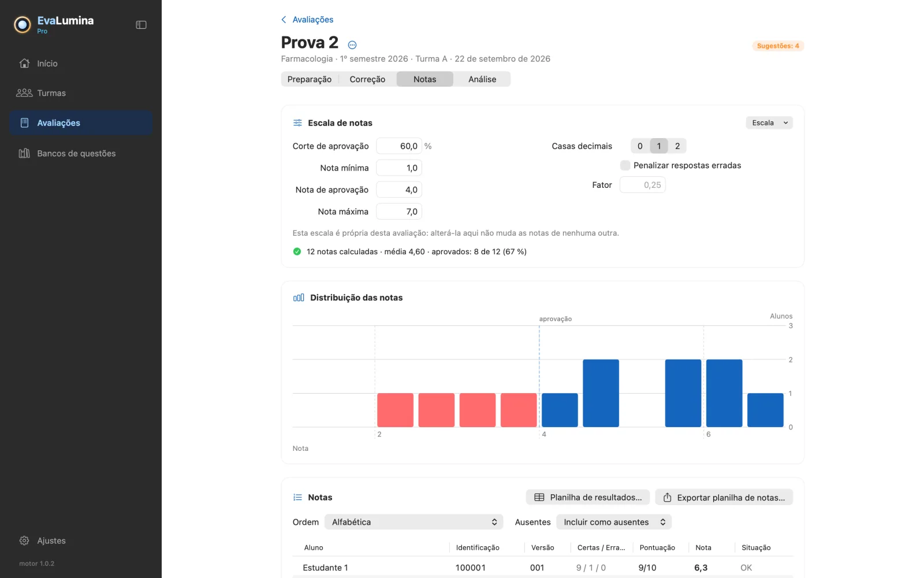The width and height of the screenshot is (924, 578).
Task: Click the EvaLumina logo icon
Action: click(23, 24)
